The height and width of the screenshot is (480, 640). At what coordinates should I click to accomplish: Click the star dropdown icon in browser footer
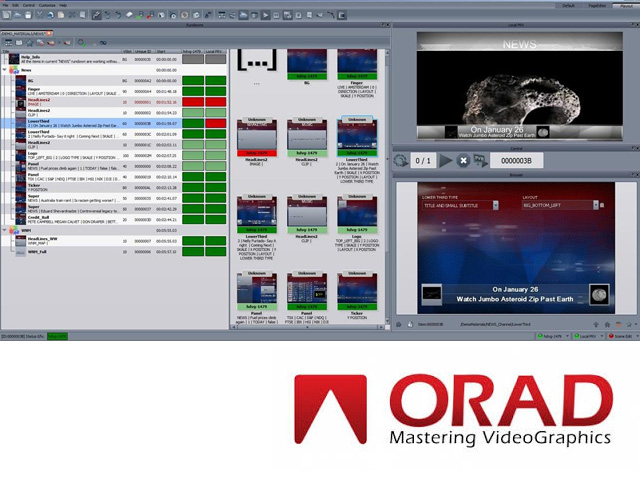[631, 324]
